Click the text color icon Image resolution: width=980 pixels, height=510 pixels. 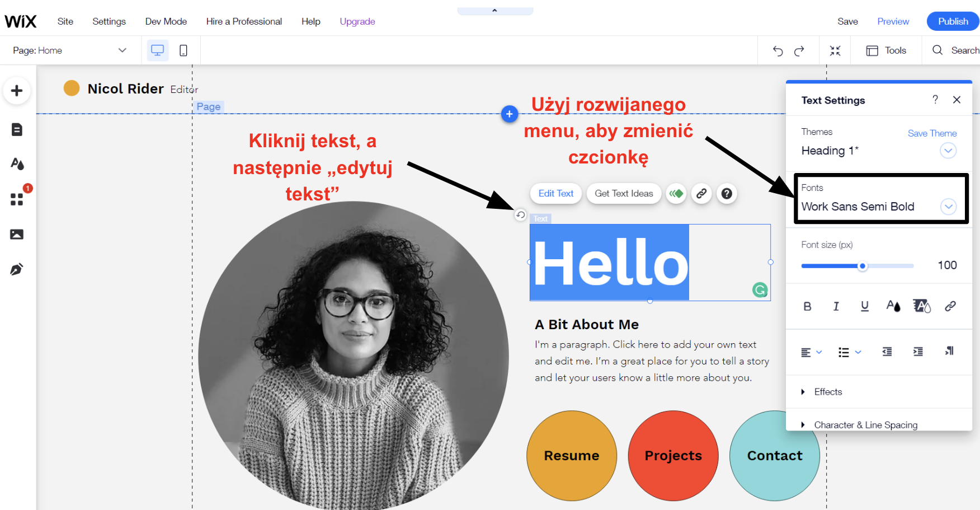point(893,306)
